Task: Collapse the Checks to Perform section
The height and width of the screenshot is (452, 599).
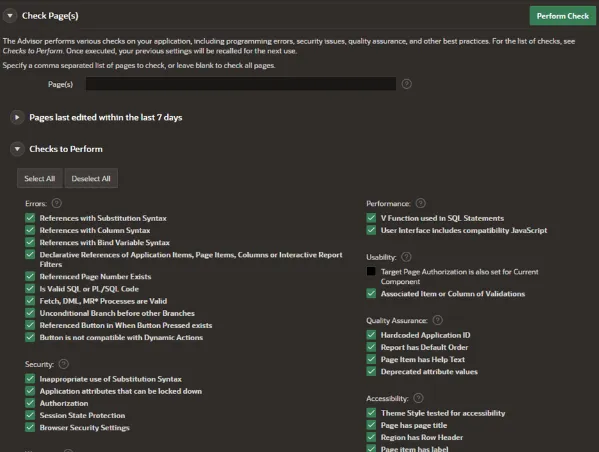Action: (x=17, y=149)
